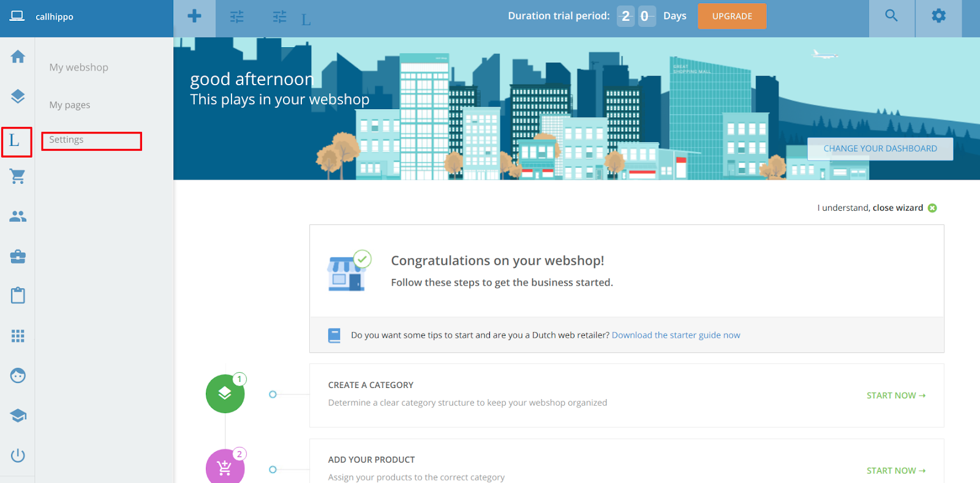This screenshot has height=483, width=980.
Task: Click the UPGRADE button
Action: 732,16
